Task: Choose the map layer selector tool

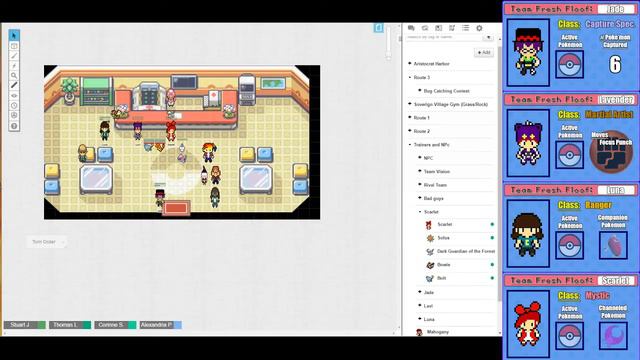Action: [x=14, y=46]
